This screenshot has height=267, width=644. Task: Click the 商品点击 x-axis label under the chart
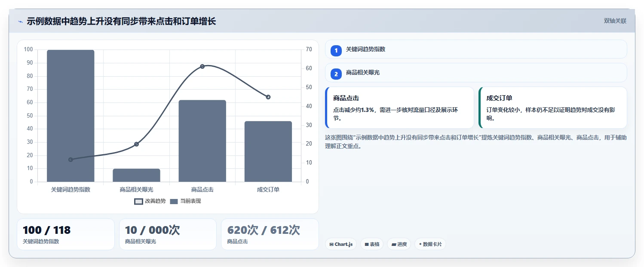pyautogui.click(x=202, y=189)
